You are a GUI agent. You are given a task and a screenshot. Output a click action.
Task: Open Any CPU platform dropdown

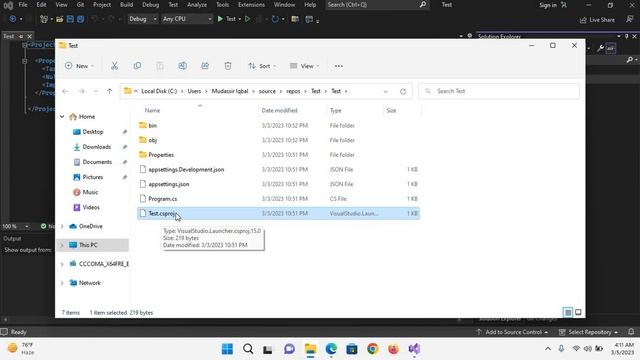coord(187,19)
